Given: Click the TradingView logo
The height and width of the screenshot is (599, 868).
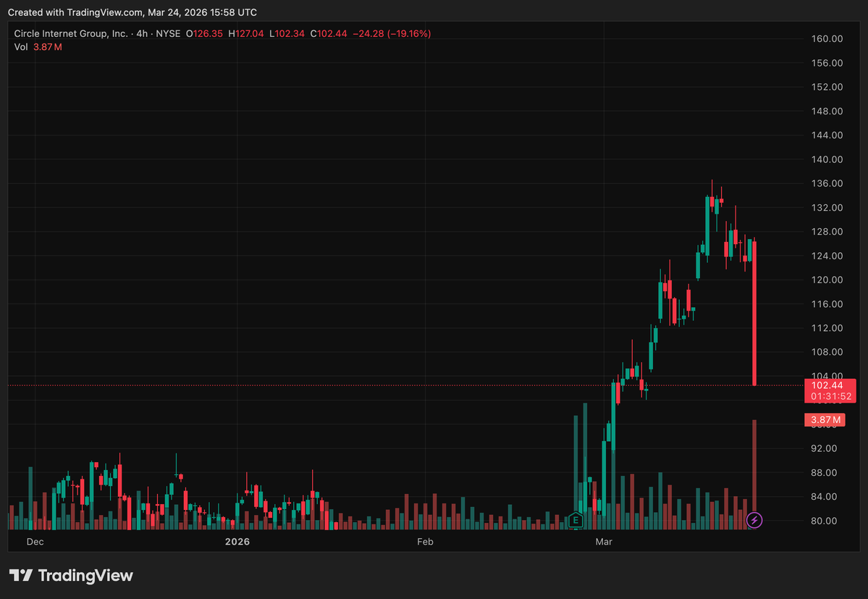Looking at the screenshot, I should 72,576.
